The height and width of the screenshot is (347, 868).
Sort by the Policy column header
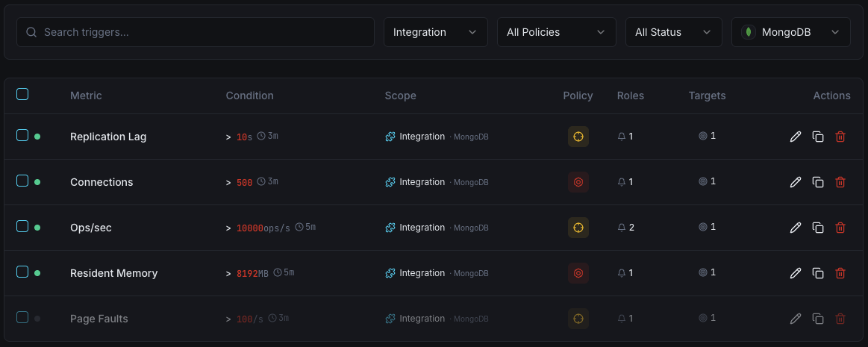(578, 96)
